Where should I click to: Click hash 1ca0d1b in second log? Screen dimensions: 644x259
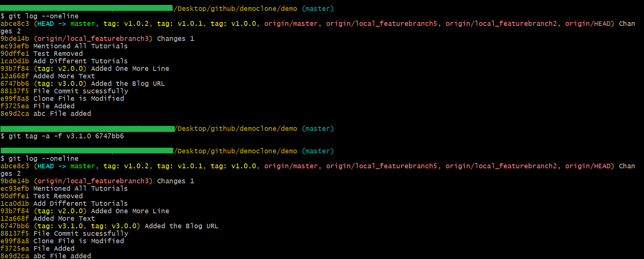pyautogui.click(x=15, y=204)
